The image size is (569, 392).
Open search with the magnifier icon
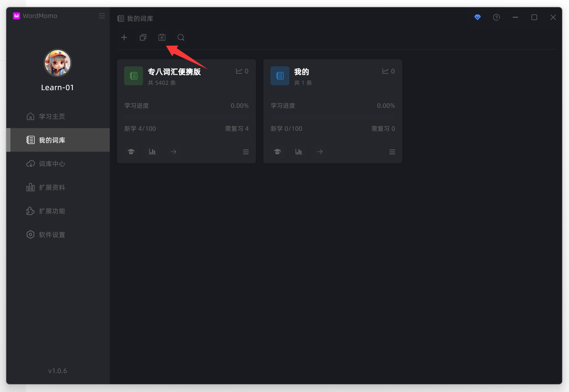pyautogui.click(x=181, y=37)
